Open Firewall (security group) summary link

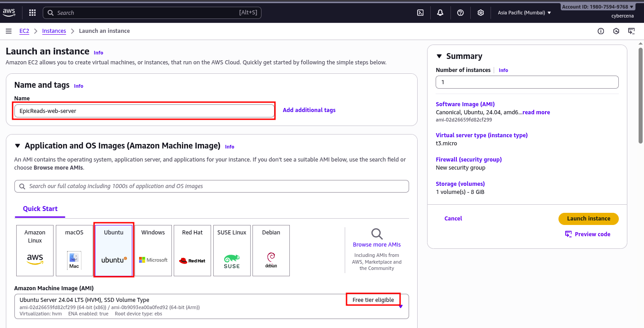(468, 159)
